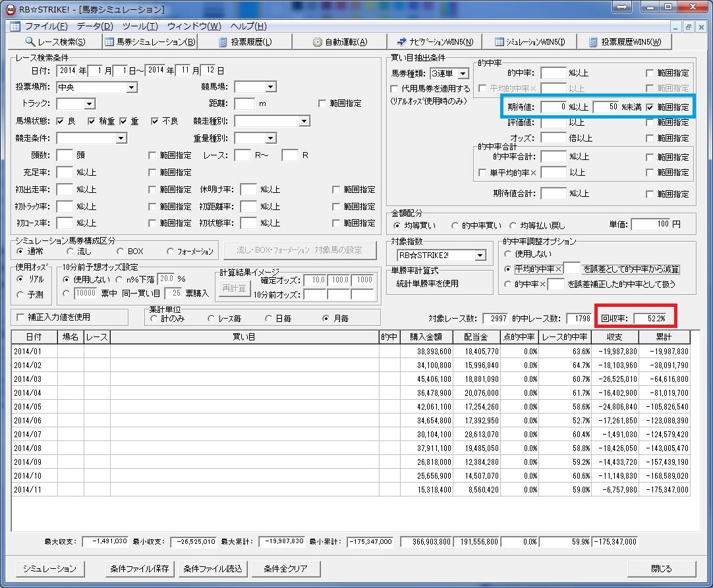The width and height of the screenshot is (713, 588).
Task: Expand the 対象指数 RB☆STRIKE2! dropdown
Action: (x=480, y=255)
